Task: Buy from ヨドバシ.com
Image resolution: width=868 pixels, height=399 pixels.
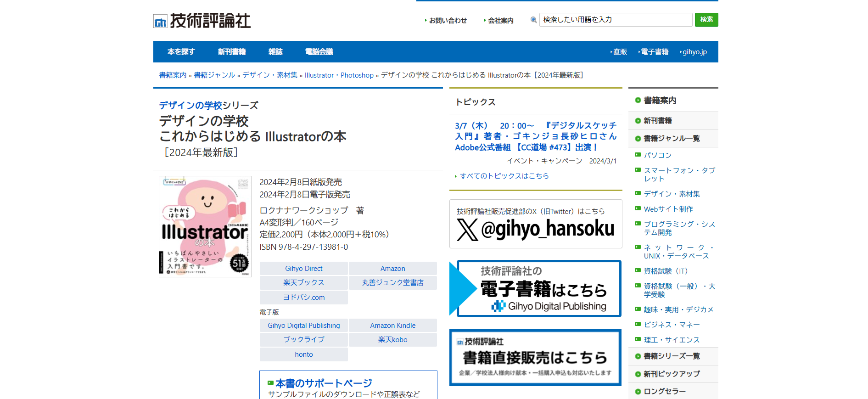Action: (303, 298)
